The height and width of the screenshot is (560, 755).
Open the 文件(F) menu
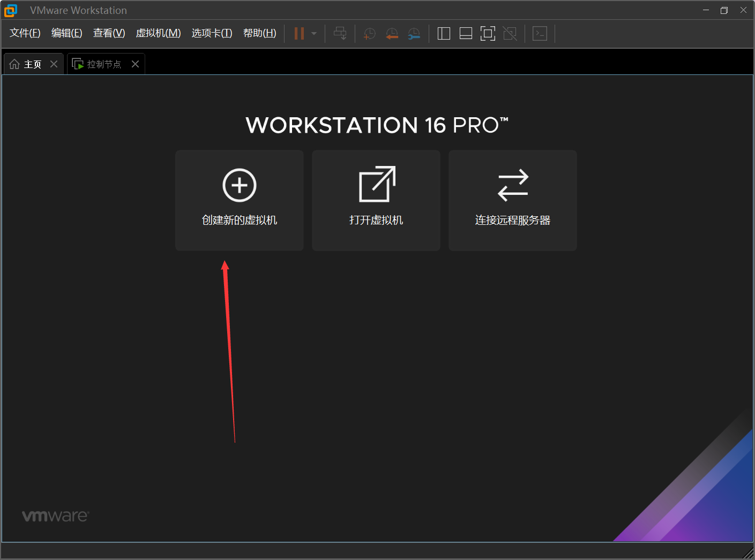(25, 33)
